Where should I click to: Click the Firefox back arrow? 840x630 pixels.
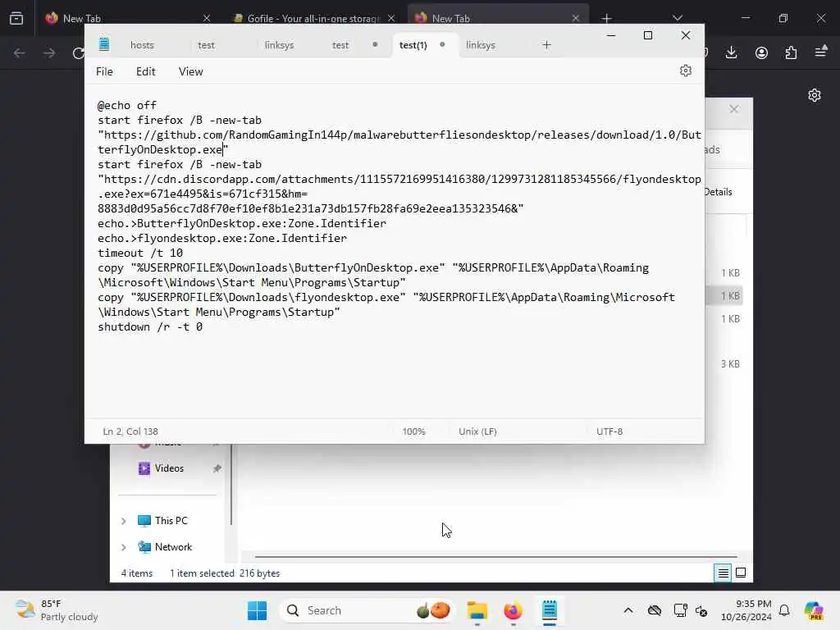(x=20, y=52)
